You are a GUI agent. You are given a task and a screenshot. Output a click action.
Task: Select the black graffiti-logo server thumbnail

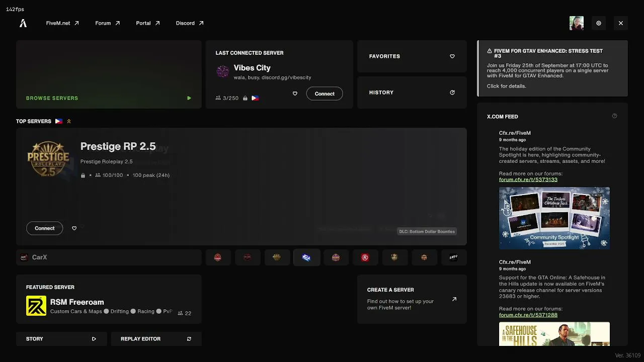click(453, 257)
